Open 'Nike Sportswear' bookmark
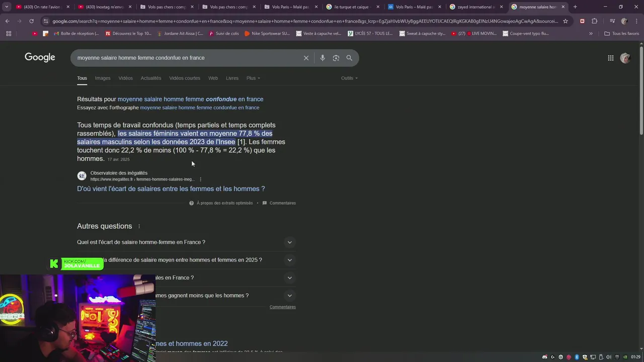644x362 pixels. point(267,33)
